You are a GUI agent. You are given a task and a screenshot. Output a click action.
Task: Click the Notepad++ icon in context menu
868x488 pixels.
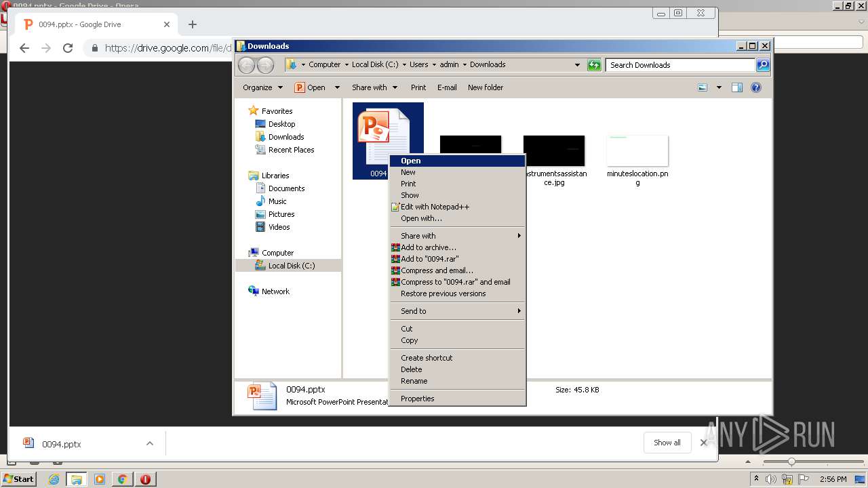pyautogui.click(x=395, y=207)
